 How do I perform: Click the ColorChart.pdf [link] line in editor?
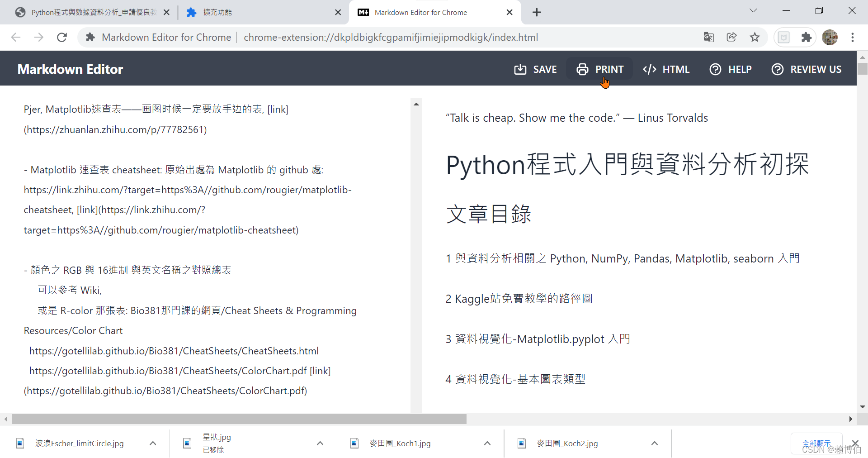pyautogui.click(x=180, y=371)
